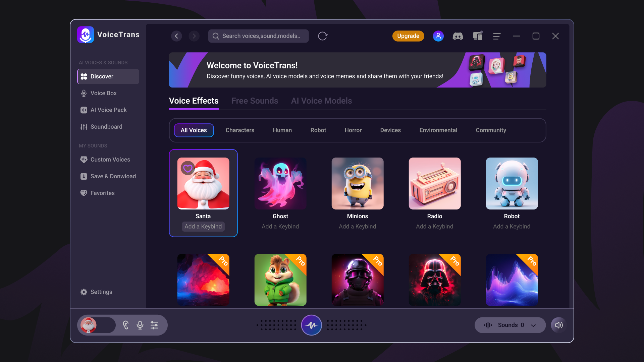The image size is (644, 362).
Task: Click the Minions voice thumbnail
Action: click(357, 183)
